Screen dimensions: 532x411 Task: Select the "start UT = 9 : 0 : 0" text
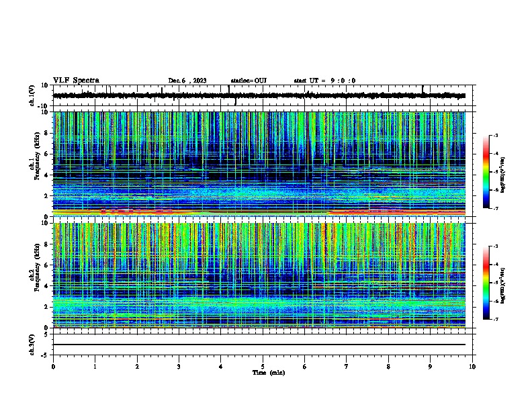(324, 81)
